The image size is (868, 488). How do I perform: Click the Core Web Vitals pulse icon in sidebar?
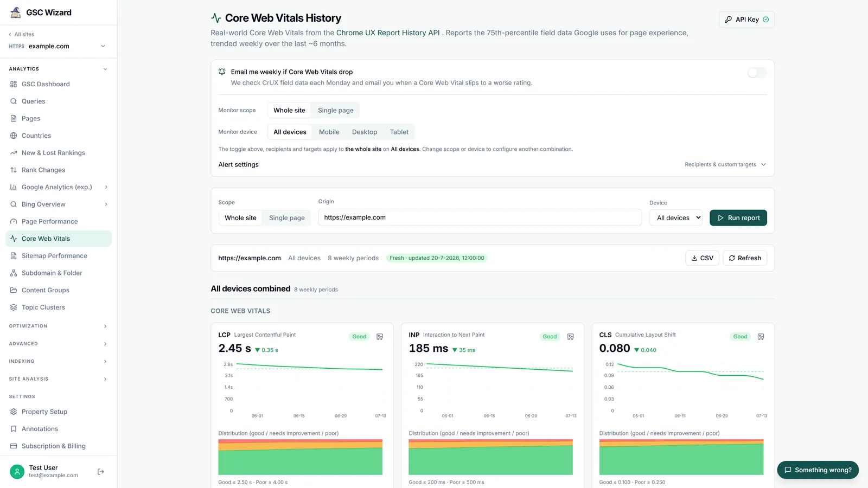point(14,239)
